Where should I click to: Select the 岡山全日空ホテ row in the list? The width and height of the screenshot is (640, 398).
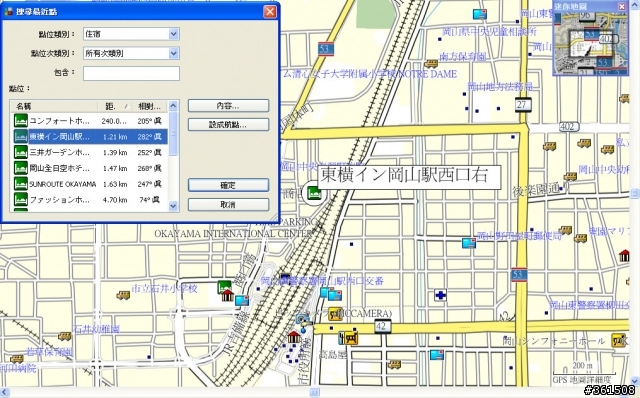tap(89, 168)
